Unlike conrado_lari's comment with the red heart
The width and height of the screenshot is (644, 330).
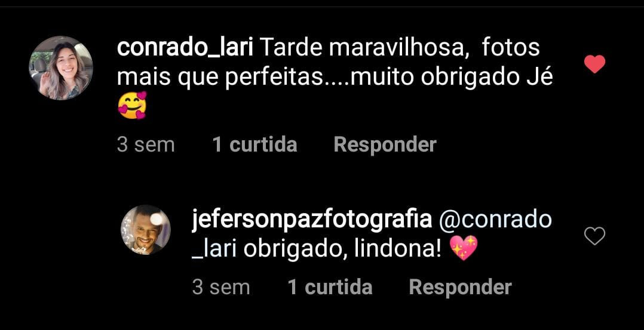(x=594, y=64)
